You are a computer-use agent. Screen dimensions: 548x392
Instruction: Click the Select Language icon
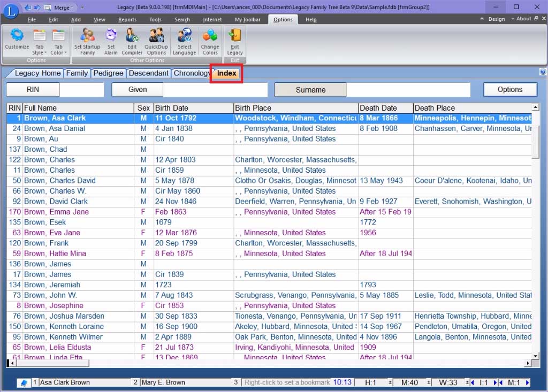click(184, 42)
